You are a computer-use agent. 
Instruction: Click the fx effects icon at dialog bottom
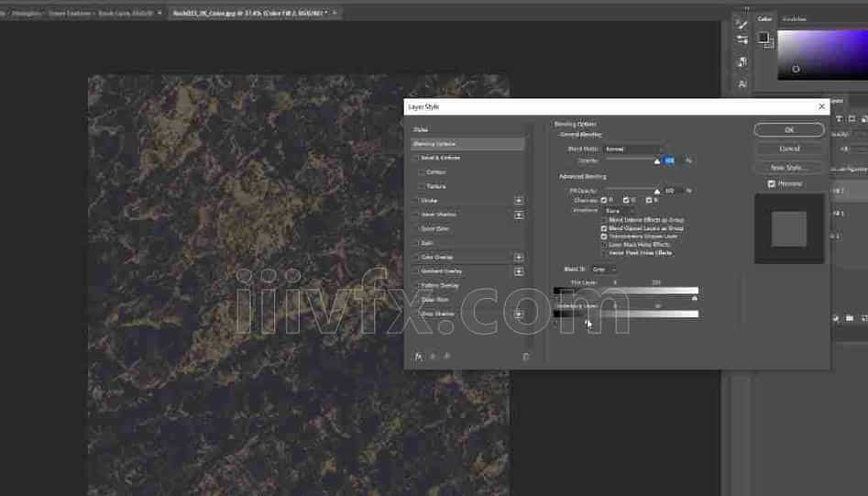click(418, 357)
